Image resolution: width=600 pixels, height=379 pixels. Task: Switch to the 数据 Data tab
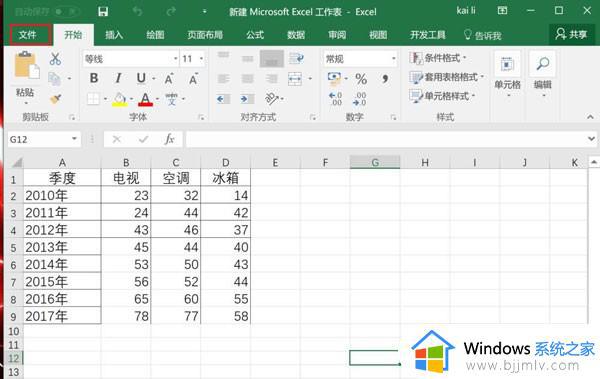pos(296,35)
